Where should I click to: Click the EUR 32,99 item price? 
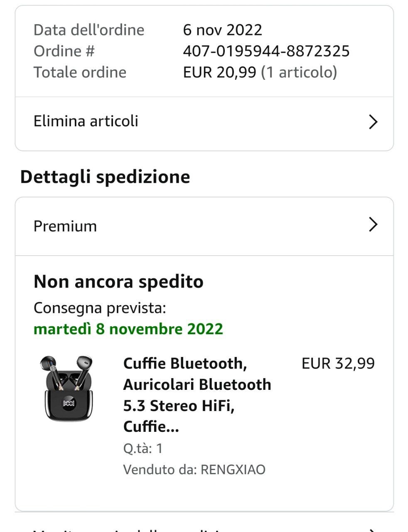[338, 364]
